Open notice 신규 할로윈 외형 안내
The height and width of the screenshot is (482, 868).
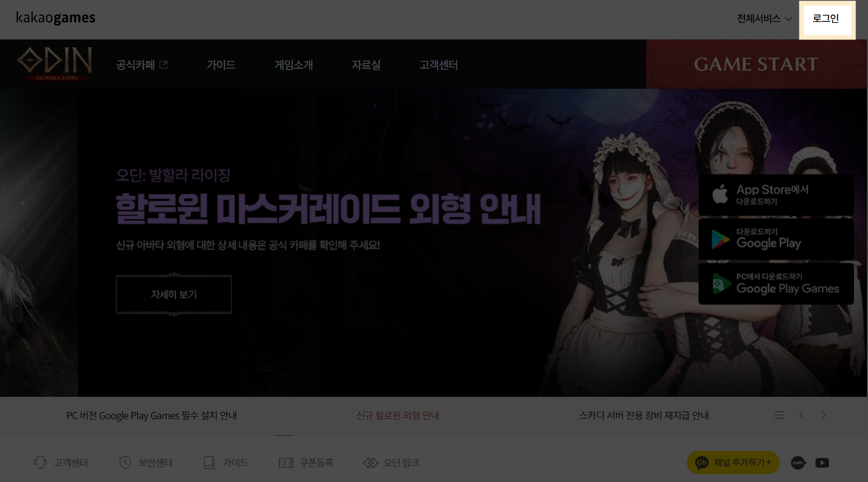pos(398,416)
